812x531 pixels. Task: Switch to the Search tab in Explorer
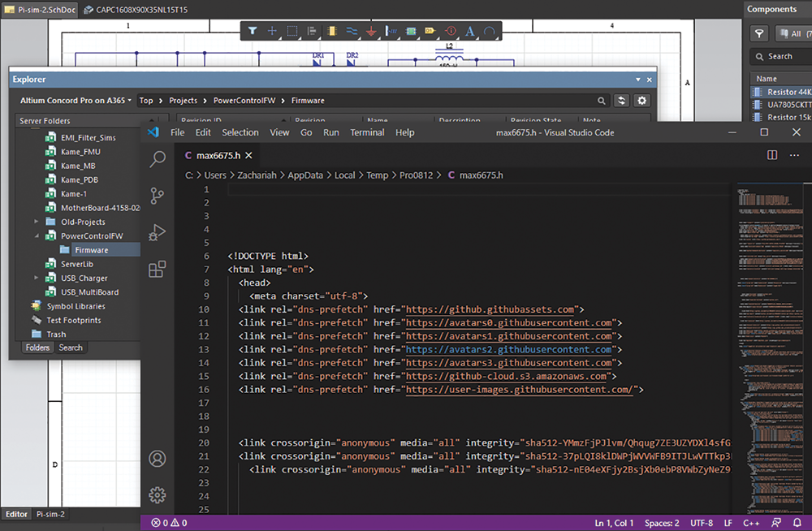click(x=71, y=348)
